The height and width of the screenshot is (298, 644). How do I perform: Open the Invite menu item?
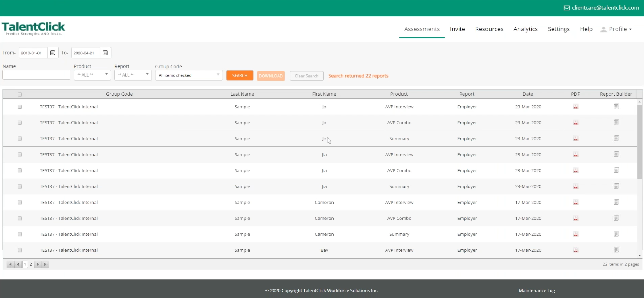457,29
